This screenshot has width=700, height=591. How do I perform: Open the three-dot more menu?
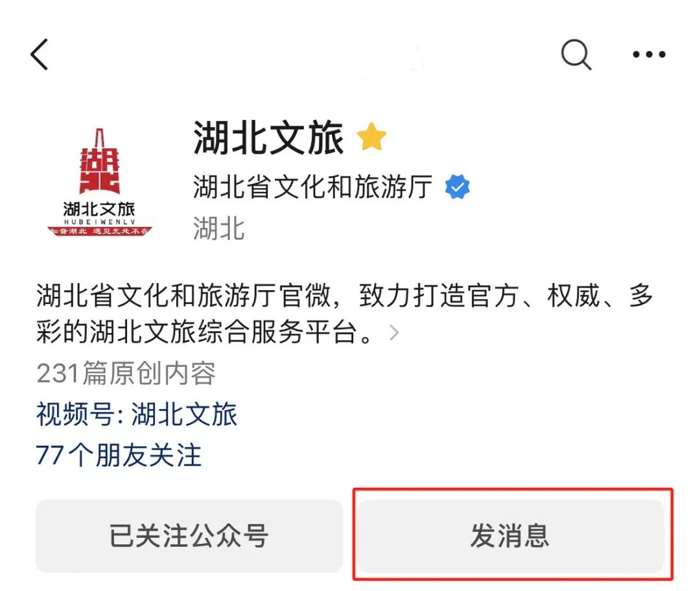click(649, 54)
